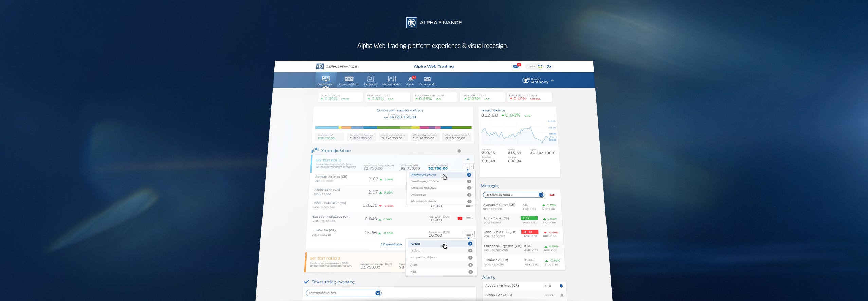868x301 pixels.
Task: Open the Επικοινωνία contact tab
Action: [x=427, y=81]
